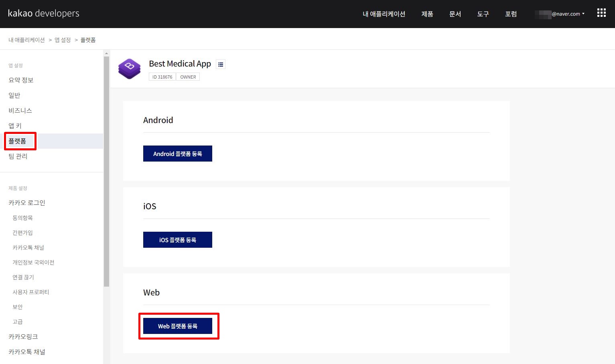Viewport: 615px width, 364px height.
Task: Go to 내 애플리케이션 breadcrumb link
Action: coord(26,40)
